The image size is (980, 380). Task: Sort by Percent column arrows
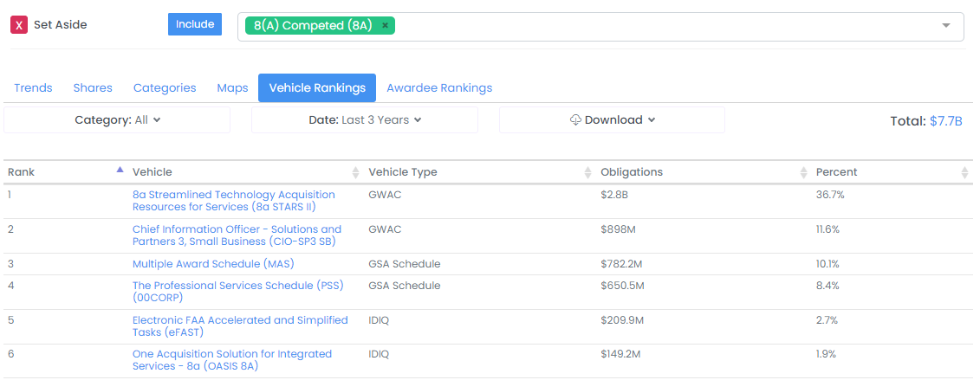pos(964,172)
